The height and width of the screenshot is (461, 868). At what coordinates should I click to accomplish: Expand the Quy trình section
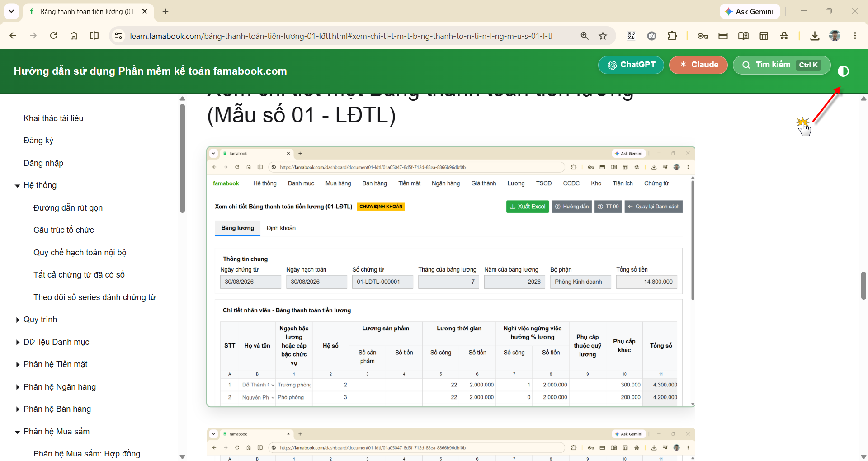[17, 320]
